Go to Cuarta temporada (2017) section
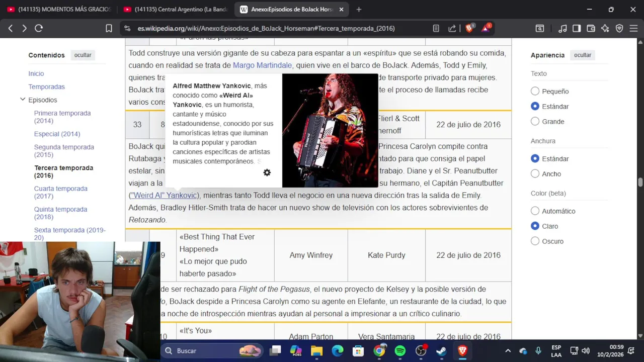Image resolution: width=644 pixels, height=362 pixels. click(x=61, y=192)
